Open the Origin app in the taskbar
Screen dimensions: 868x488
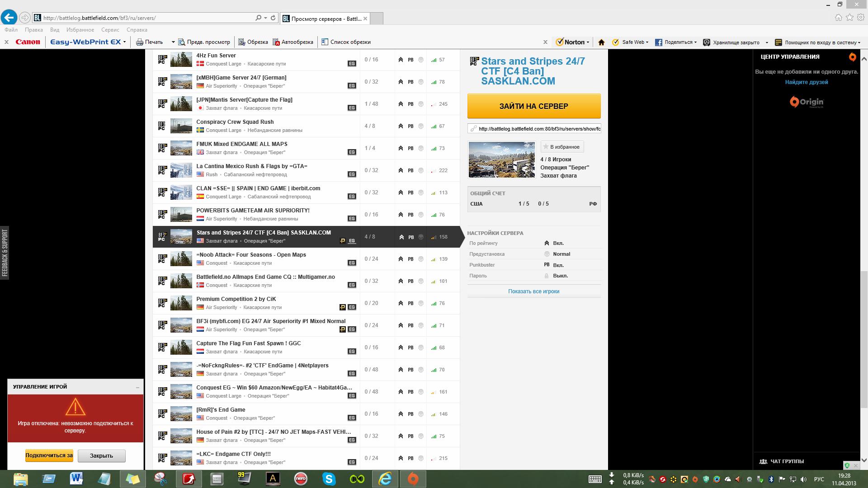click(x=413, y=479)
